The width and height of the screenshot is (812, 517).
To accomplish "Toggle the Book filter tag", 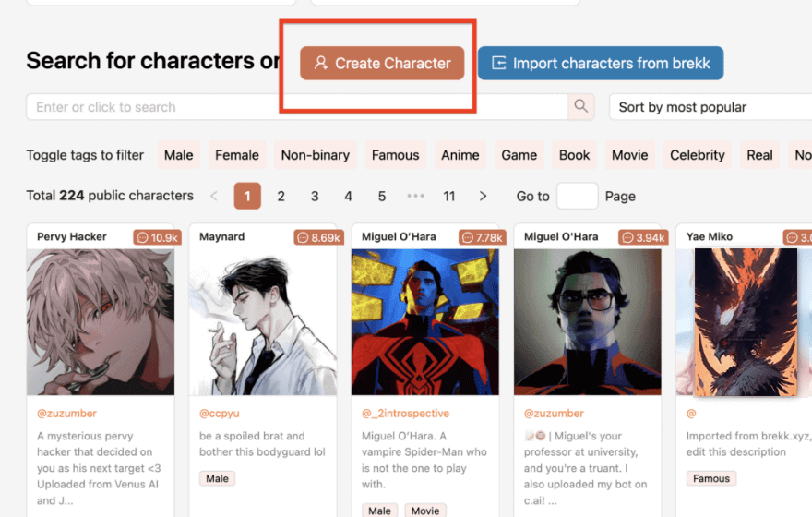I will (x=574, y=155).
